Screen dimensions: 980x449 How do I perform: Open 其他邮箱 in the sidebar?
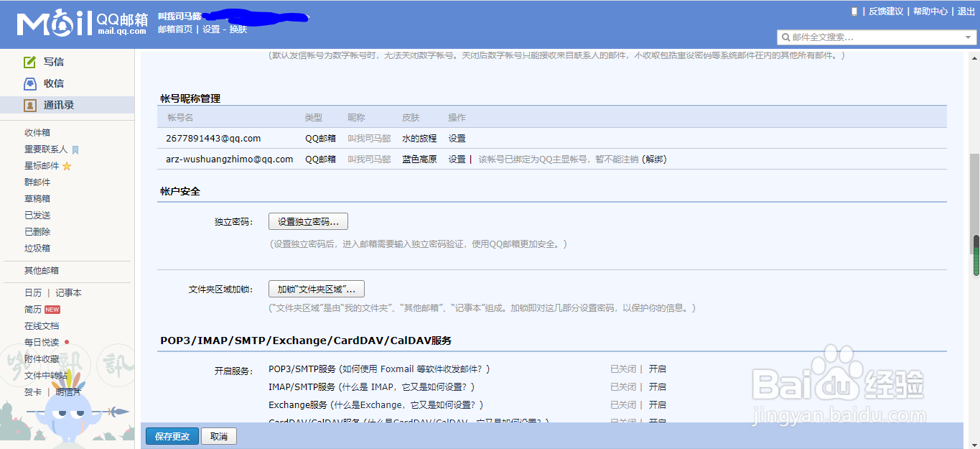(x=42, y=271)
